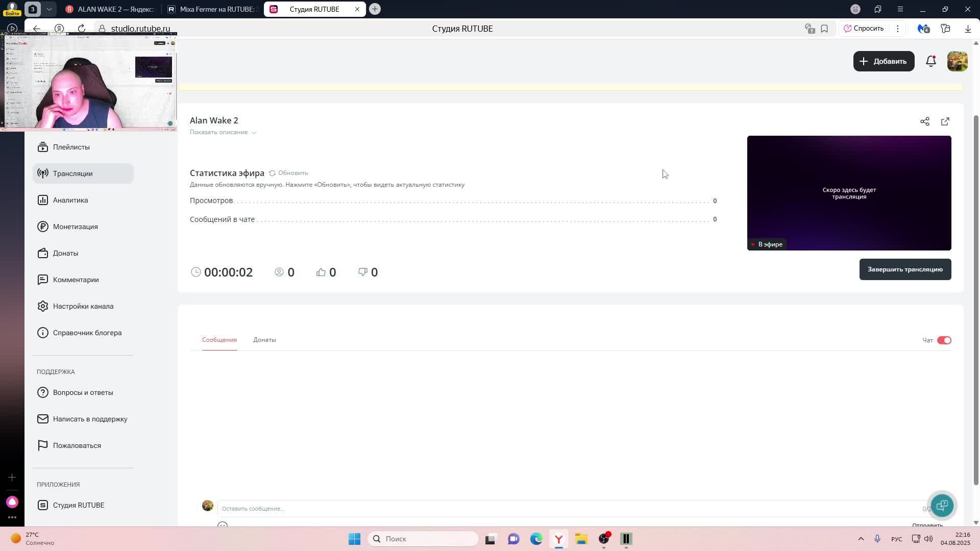Go to Монетизация section
The image size is (980, 551).
tap(75, 227)
